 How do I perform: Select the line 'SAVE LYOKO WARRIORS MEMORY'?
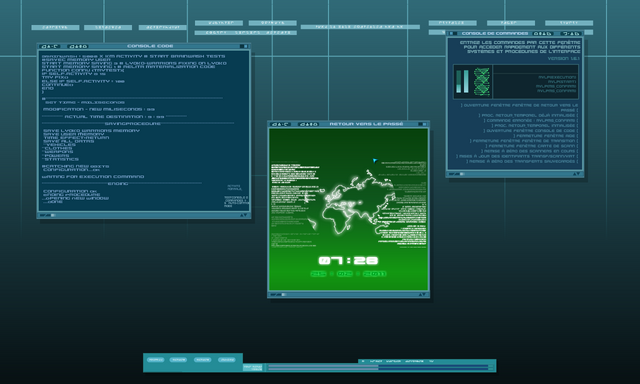pos(91,131)
